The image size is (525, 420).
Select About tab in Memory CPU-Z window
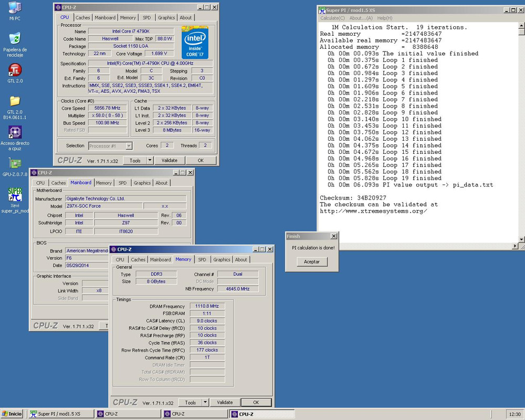(x=241, y=259)
